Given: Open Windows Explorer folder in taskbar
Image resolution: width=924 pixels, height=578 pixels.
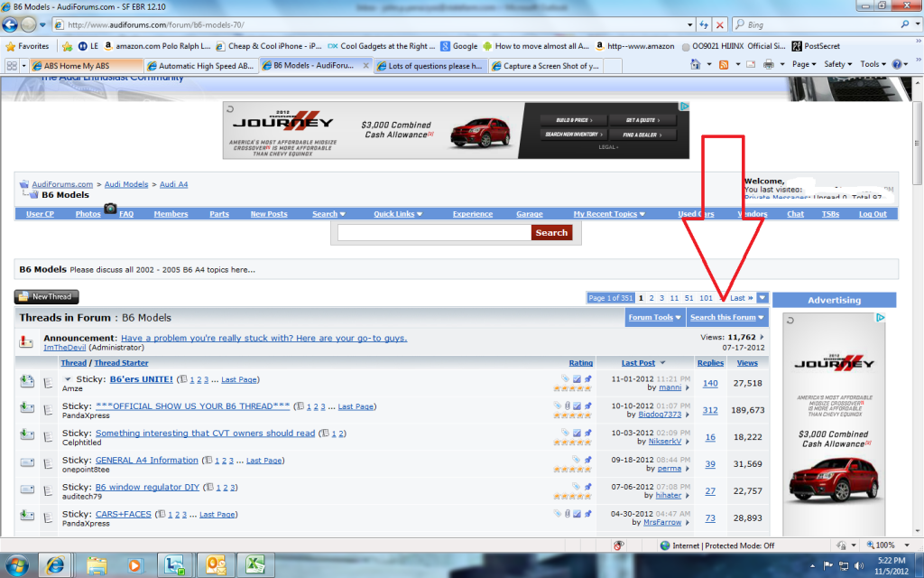Looking at the screenshot, I should pyautogui.click(x=97, y=565).
